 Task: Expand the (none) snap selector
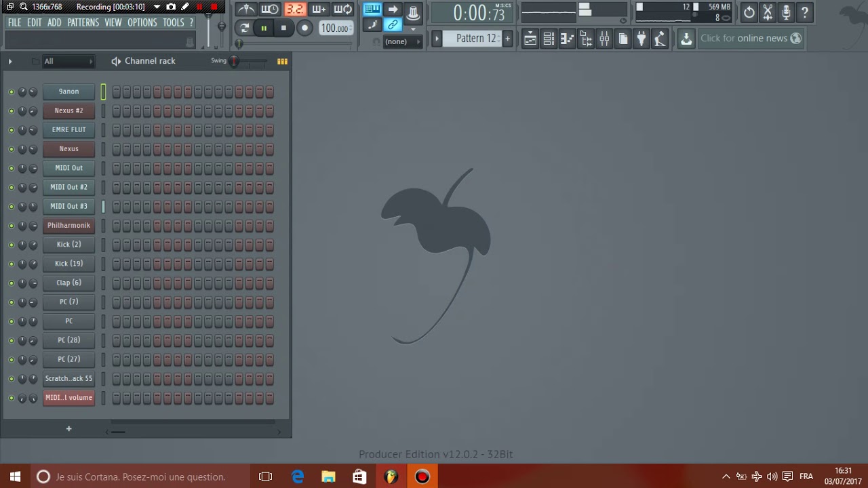point(401,42)
